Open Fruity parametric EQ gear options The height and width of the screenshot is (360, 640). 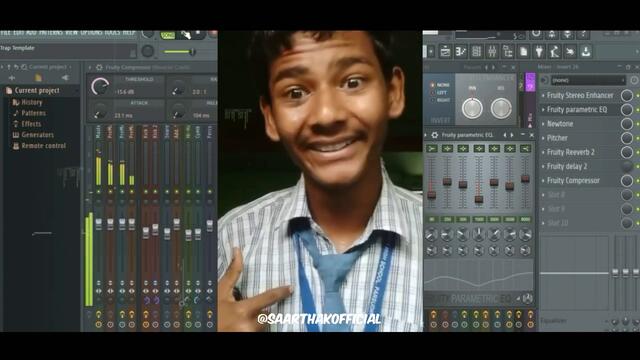pos(435,135)
